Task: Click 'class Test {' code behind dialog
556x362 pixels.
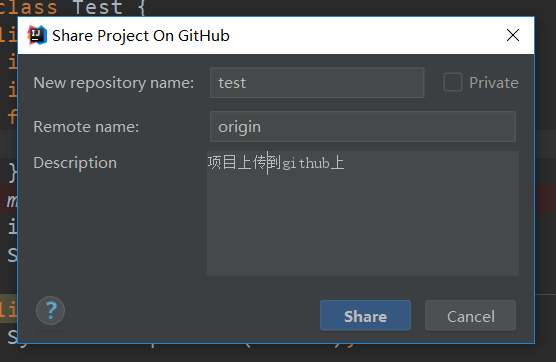Action: click(x=73, y=7)
